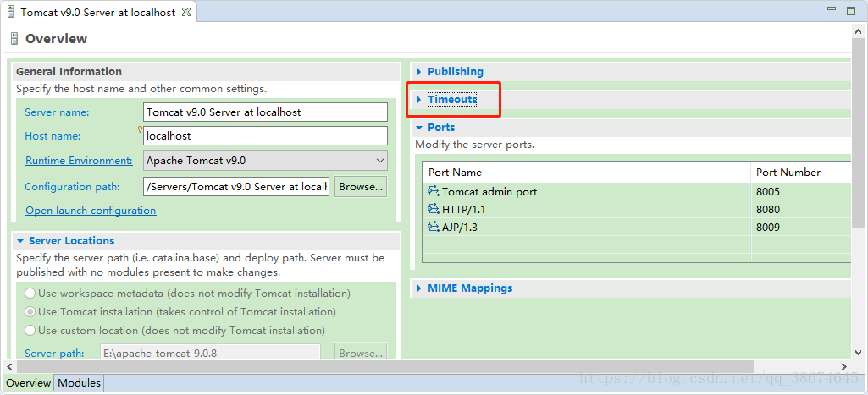Switch to the Overview bottom tab
Image resolution: width=868 pixels, height=395 pixels.
click(x=28, y=383)
